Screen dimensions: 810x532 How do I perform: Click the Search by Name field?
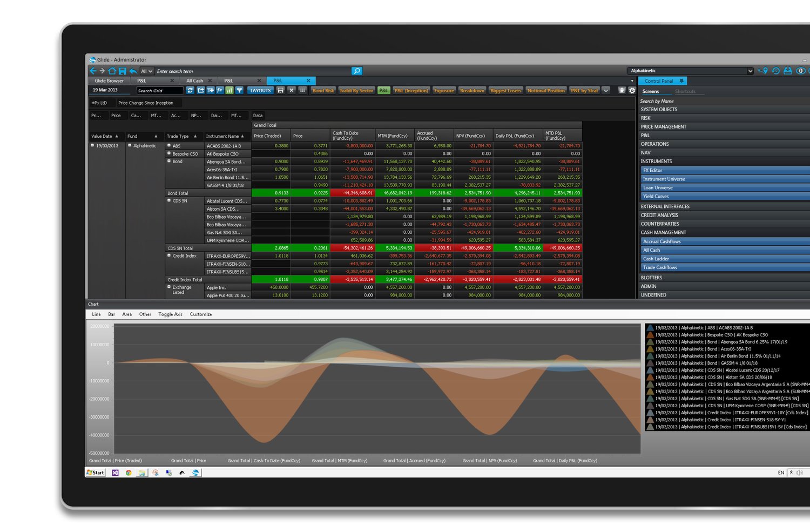(725, 101)
